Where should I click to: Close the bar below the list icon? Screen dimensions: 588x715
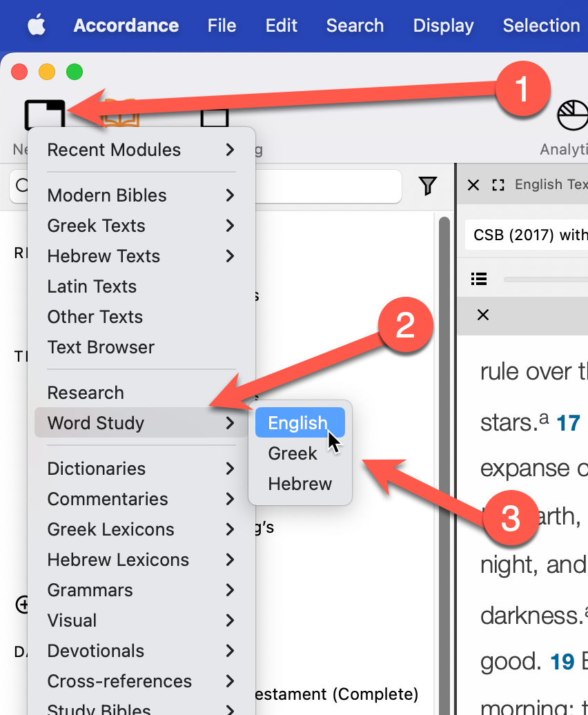pyautogui.click(x=482, y=315)
